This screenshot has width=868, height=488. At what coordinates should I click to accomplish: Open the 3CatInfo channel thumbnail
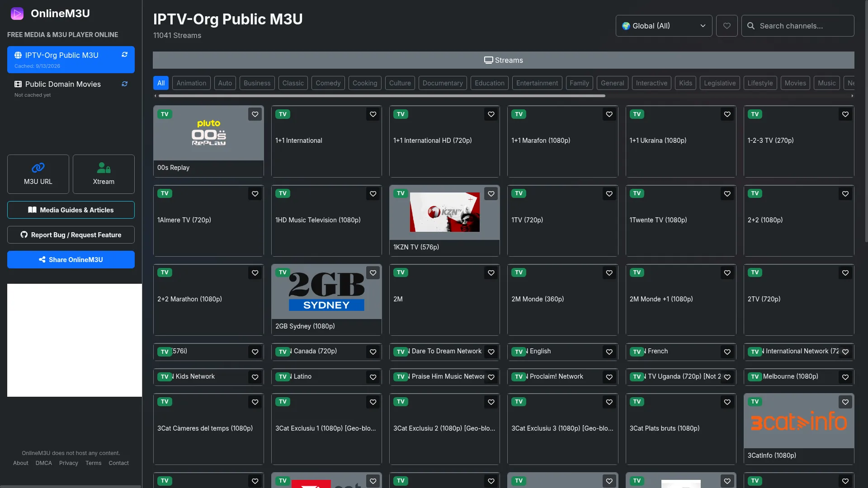point(799,421)
